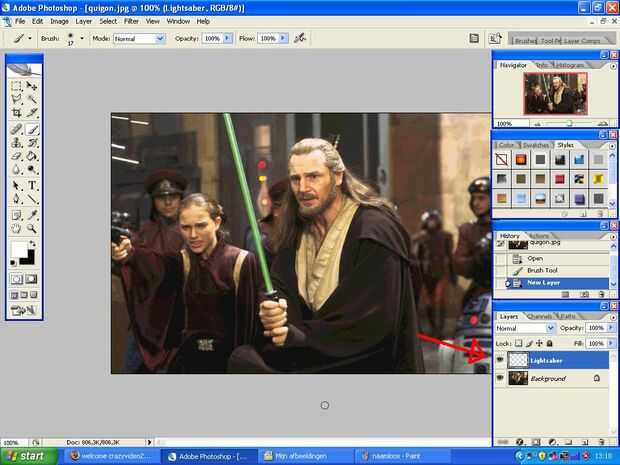620x465 pixels.
Task: Set history brush source to Open state
Action: tap(501, 259)
